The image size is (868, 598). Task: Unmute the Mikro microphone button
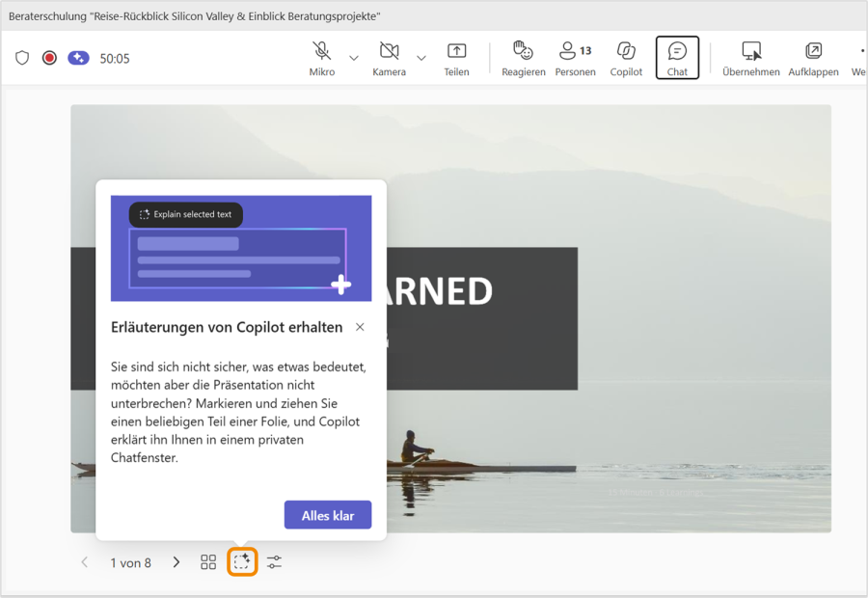(322, 58)
